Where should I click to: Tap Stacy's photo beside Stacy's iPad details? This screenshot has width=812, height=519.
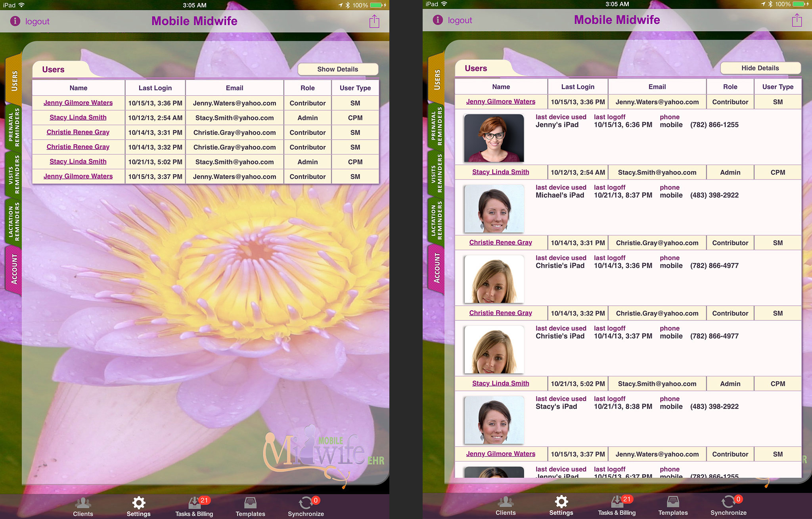494,420
